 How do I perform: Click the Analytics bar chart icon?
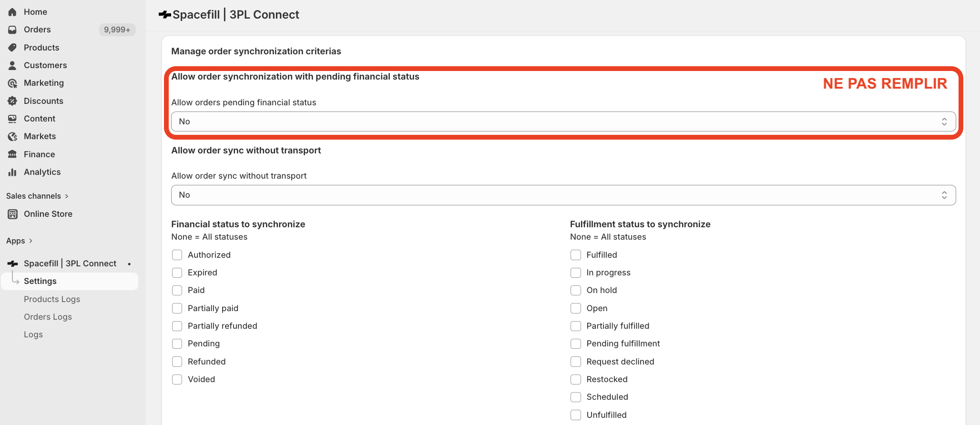[12, 172]
